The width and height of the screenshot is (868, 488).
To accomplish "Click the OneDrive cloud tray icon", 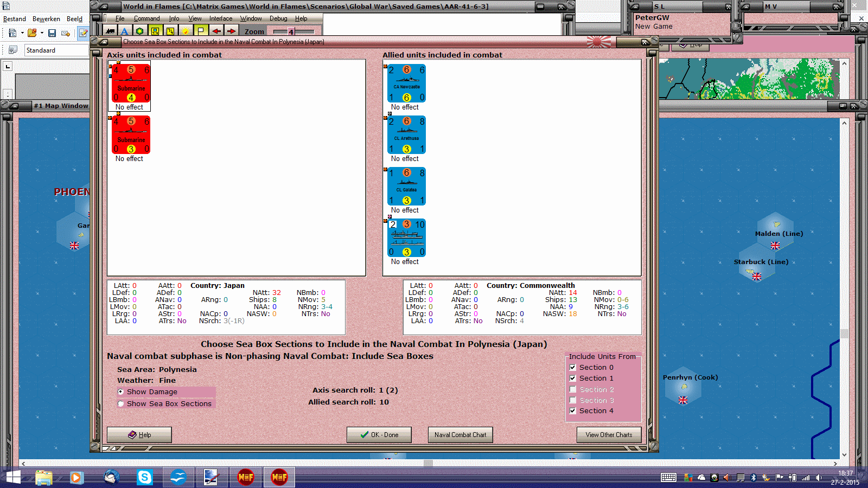I will tap(701, 478).
